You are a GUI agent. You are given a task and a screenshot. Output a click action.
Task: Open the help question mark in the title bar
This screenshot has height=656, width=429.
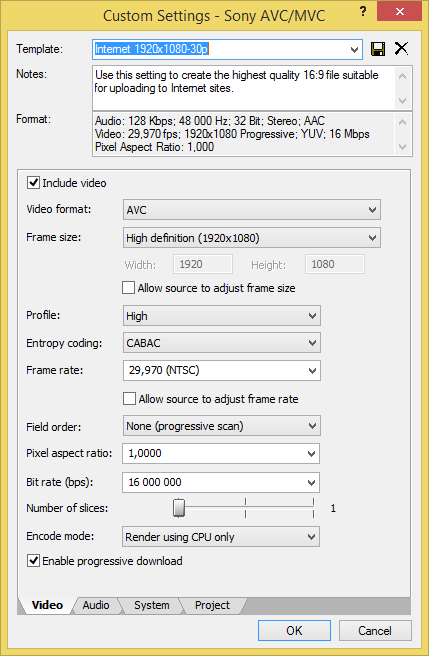(363, 12)
